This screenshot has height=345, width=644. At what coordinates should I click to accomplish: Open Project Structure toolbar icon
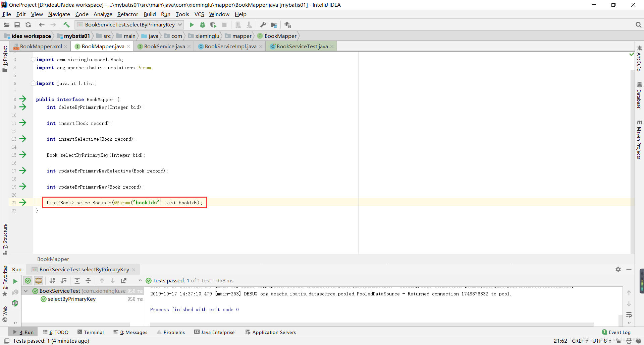coord(274,25)
